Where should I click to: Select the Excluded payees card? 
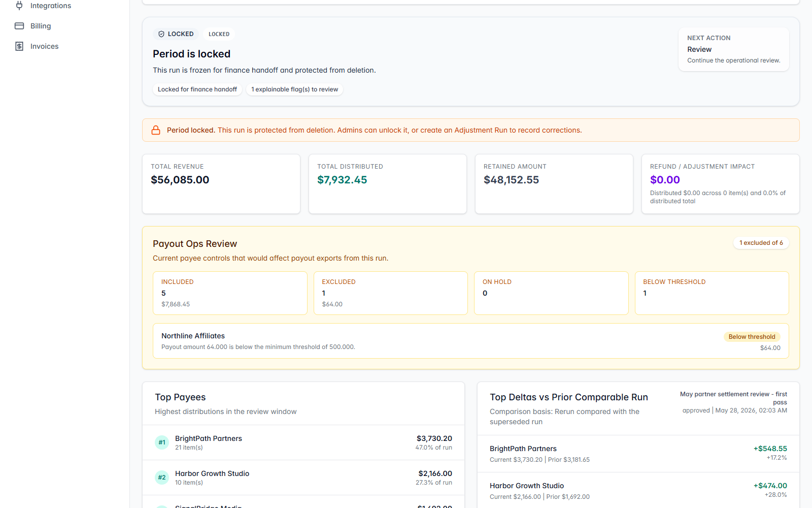[391, 293]
